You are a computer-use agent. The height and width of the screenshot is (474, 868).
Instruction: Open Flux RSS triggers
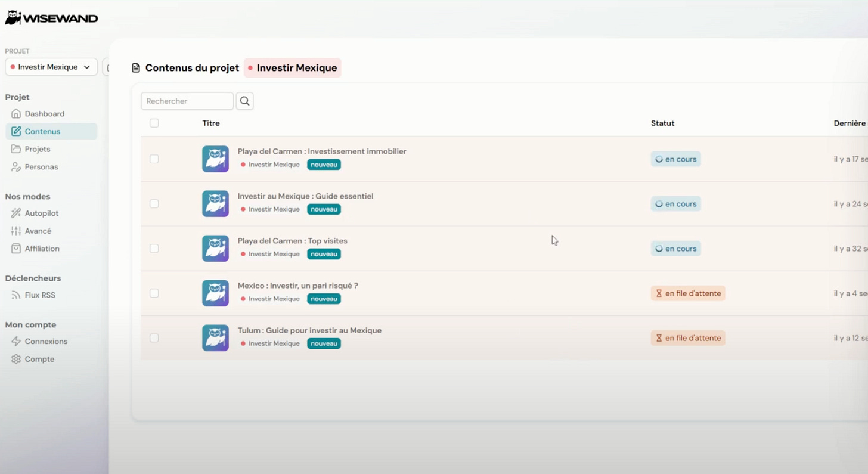click(x=40, y=295)
